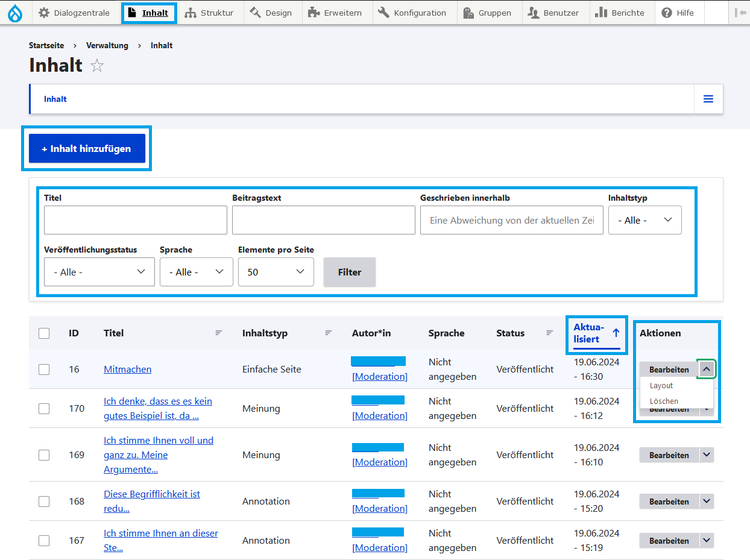The image size is (750, 560).
Task: Go to Verwaltung breadcrumb link
Action: [x=107, y=45]
